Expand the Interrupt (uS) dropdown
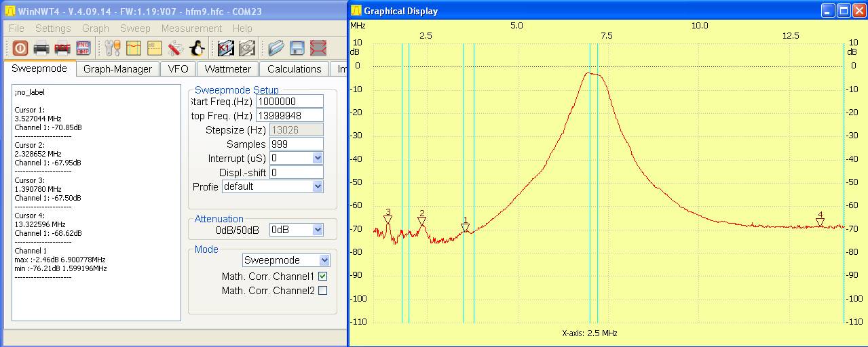 coord(318,158)
